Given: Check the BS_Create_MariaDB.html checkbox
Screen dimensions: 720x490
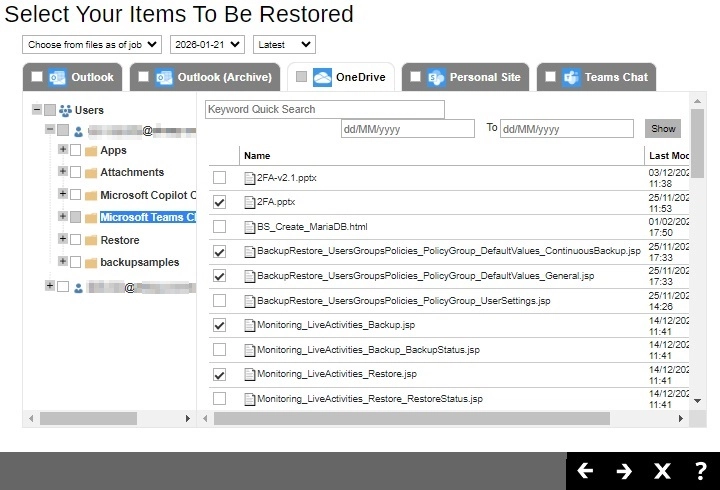Looking at the screenshot, I should 219,226.
